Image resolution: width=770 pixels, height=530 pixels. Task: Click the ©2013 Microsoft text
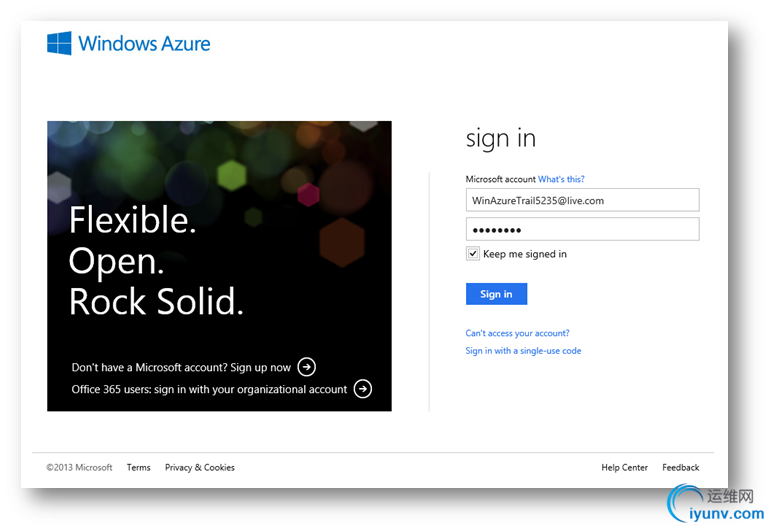(x=79, y=468)
